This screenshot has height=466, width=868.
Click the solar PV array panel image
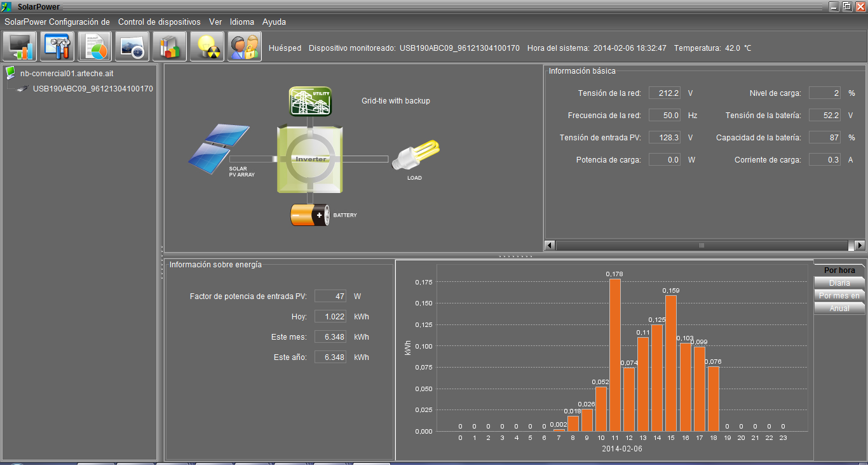tap(218, 145)
